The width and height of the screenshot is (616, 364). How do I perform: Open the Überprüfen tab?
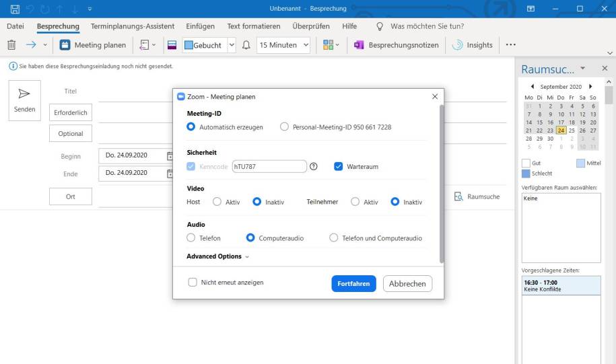point(311,26)
